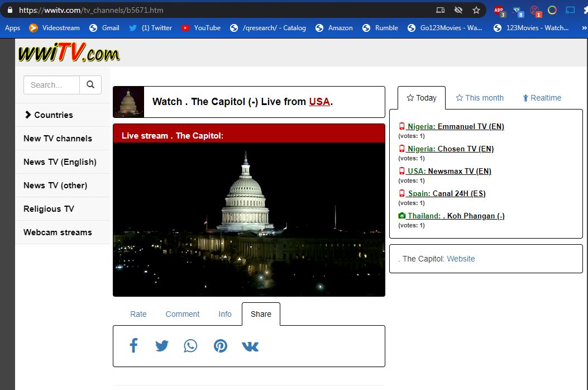Viewport: 588px width, 390px height.
Task: Open New TV channels section
Action: [x=63, y=139]
